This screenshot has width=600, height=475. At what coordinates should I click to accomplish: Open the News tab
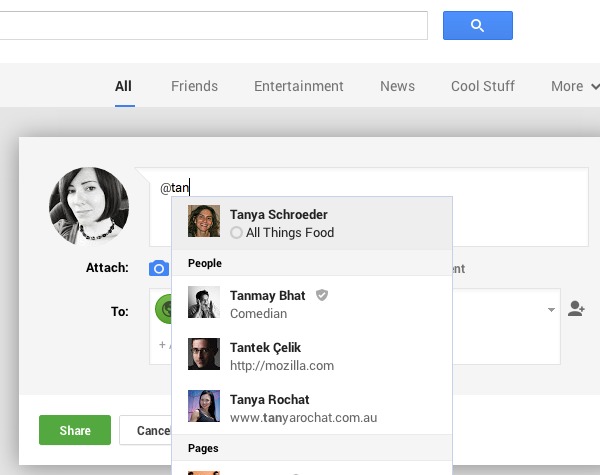397,86
